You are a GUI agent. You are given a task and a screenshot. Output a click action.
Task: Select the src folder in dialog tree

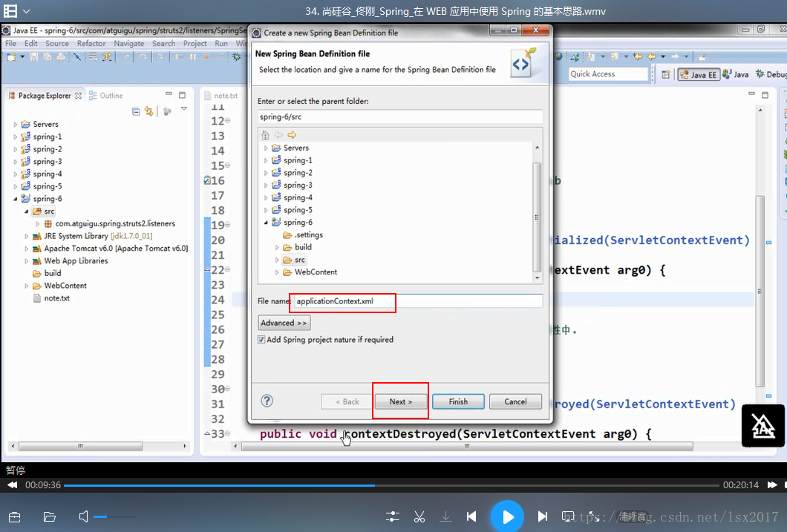tap(294, 260)
